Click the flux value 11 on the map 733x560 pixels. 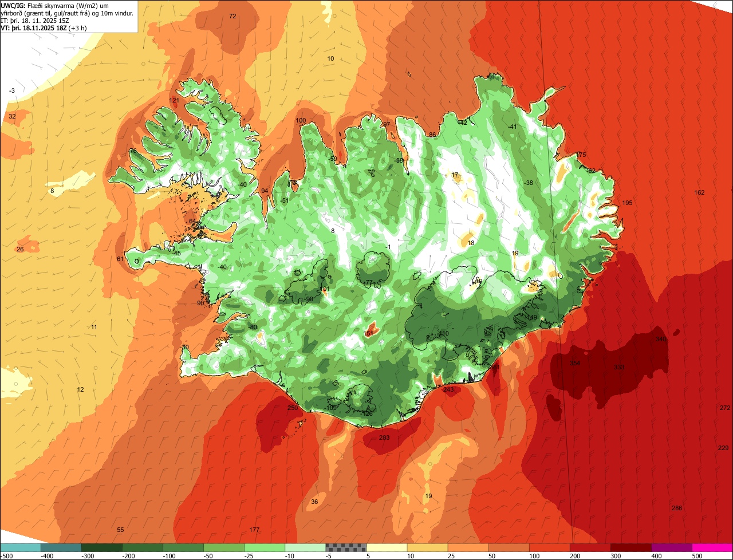[x=94, y=327]
